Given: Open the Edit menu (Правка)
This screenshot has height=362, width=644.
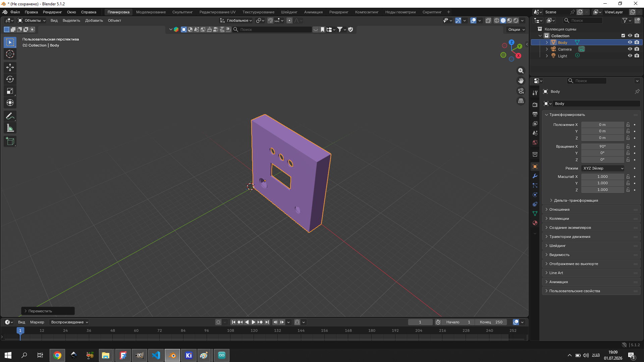Looking at the screenshot, I should 31,12.
